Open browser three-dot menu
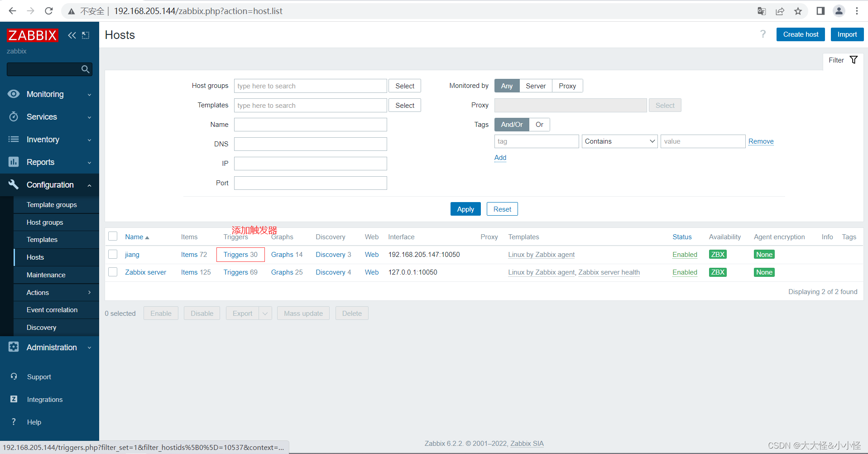This screenshot has height=454, width=868. point(857,11)
